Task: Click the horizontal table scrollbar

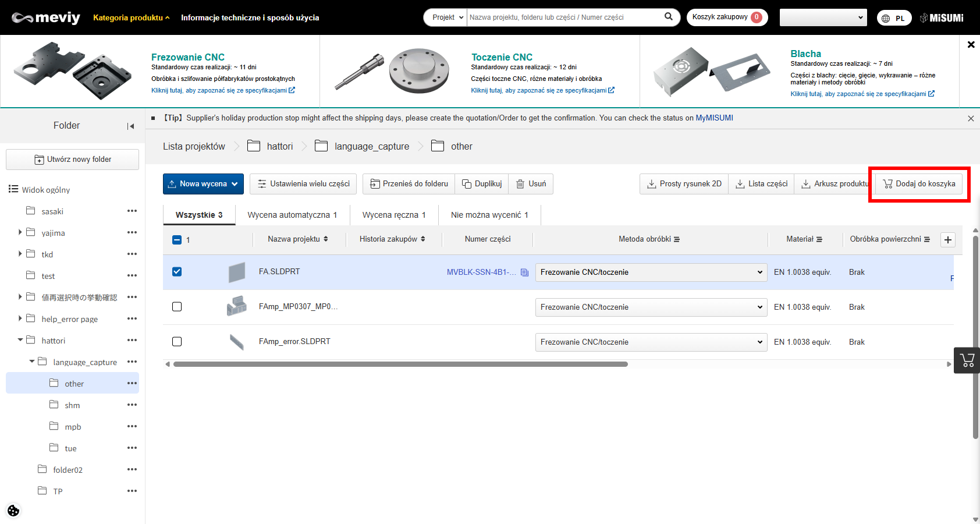Action: pyautogui.click(x=400, y=364)
